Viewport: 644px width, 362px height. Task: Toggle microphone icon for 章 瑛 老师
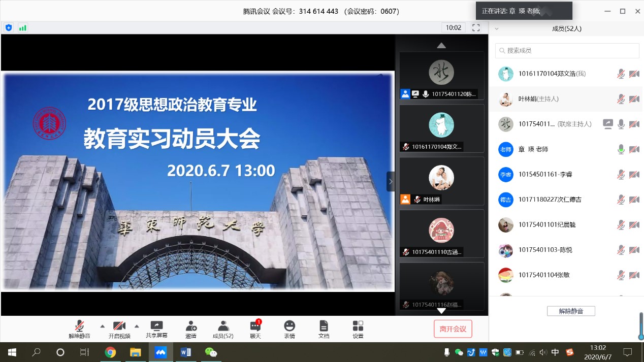click(621, 149)
